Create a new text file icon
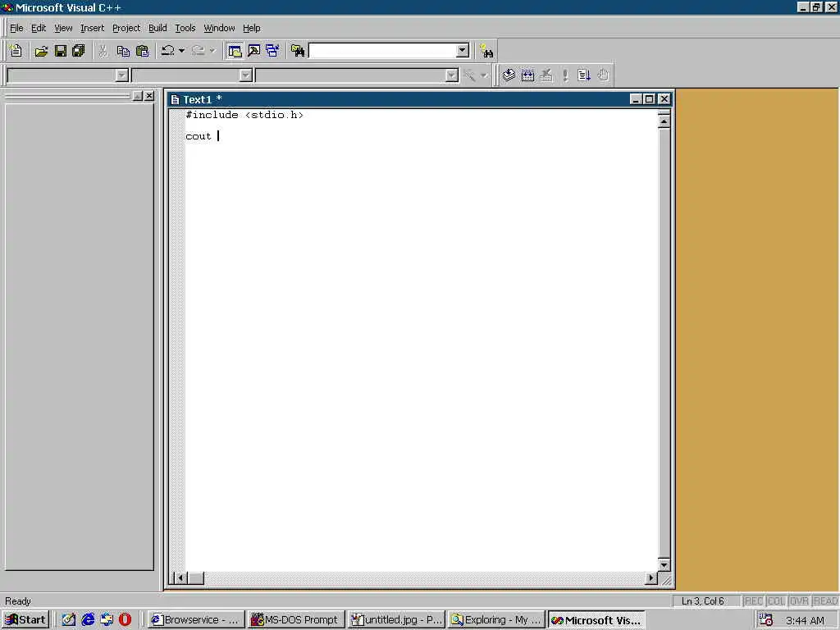The width and height of the screenshot is (840, 630). pyautogui.click(x=16, y=51)
